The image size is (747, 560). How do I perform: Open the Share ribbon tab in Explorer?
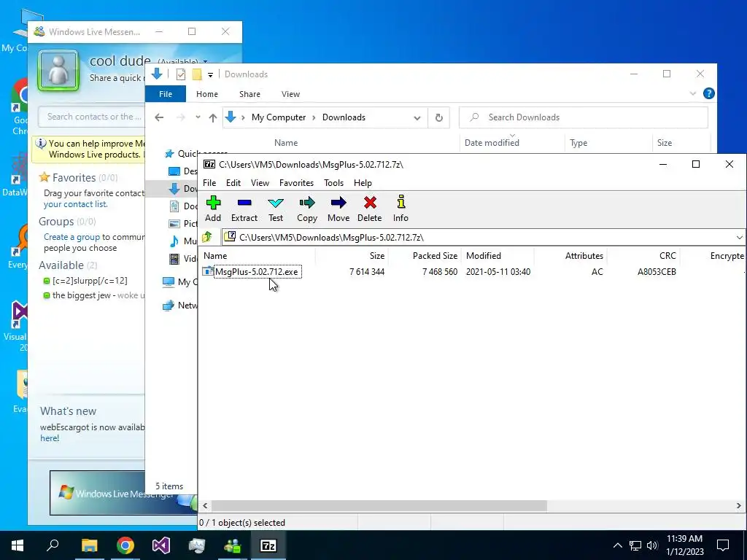(x=249, y=94)
